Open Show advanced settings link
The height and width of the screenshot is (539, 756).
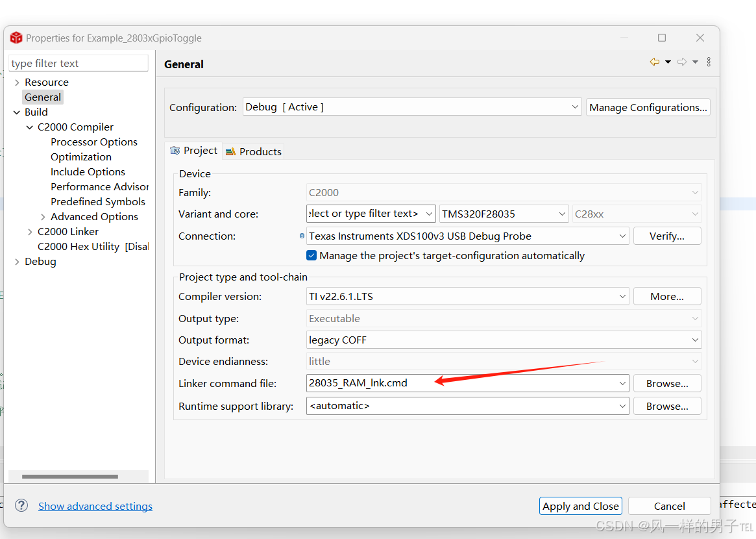point(95,506)
